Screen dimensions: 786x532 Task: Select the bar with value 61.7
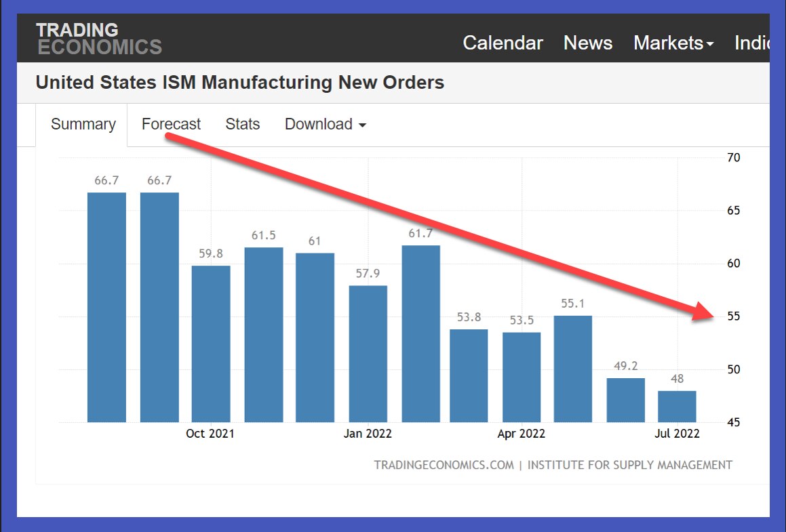[x=420, y=333]
